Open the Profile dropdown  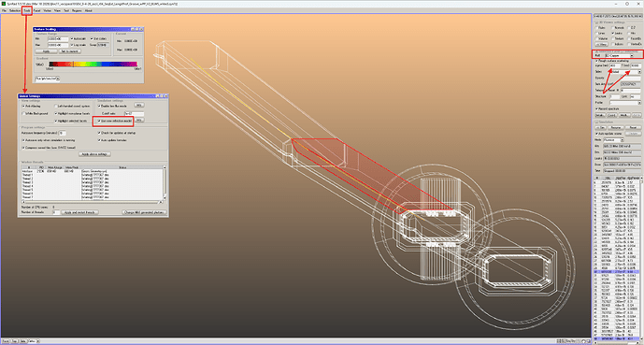pyautogui.click(x=625, y=103)
